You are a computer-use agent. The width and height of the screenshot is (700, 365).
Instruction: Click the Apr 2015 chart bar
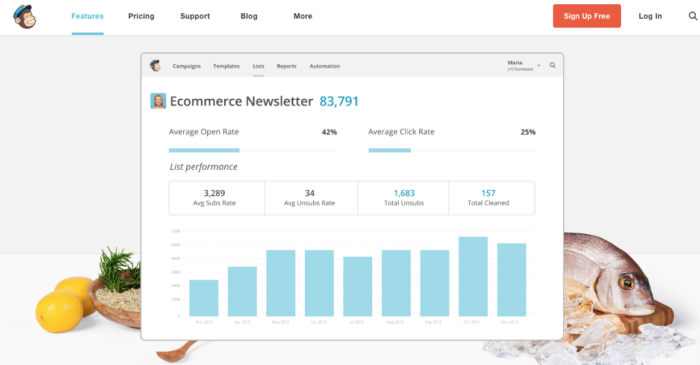pos(242,291)
